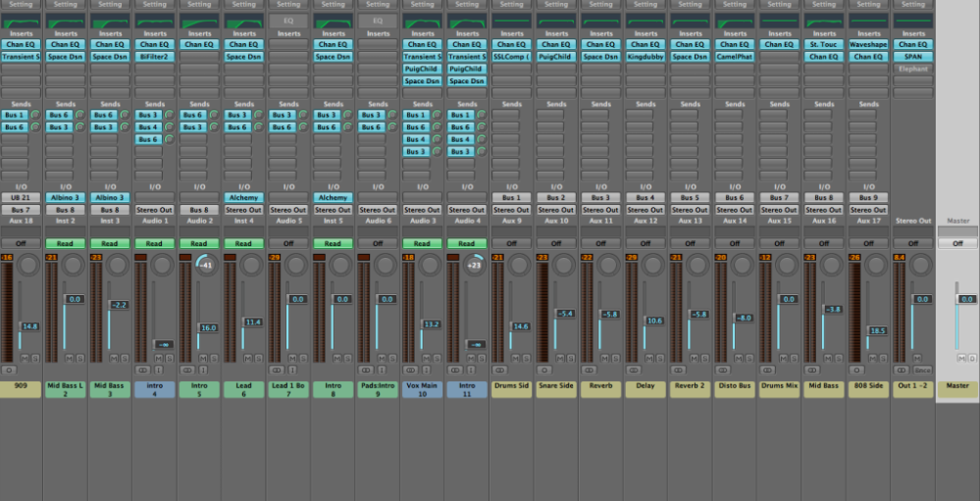
Task: Solo the Mid Bass L 2 channel
Action: (80, 358)
